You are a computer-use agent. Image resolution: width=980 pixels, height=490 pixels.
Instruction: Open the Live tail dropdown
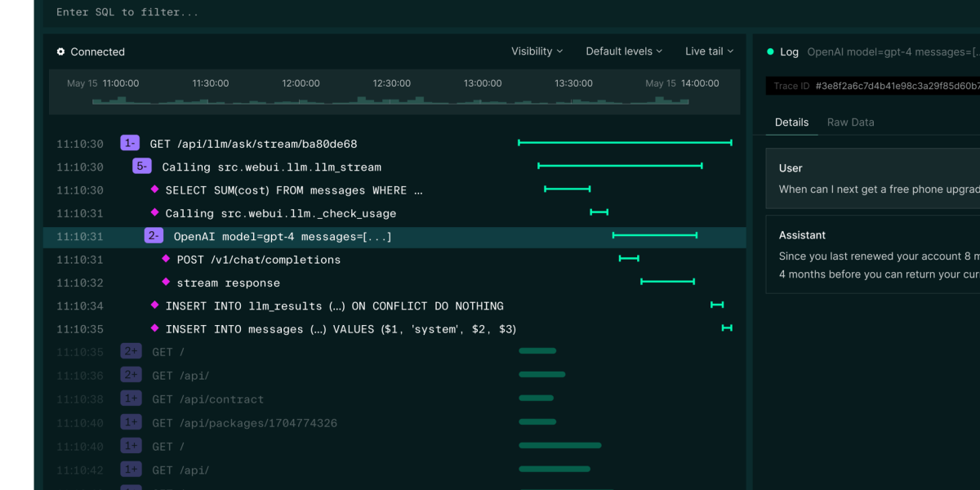click(x=708, y=51)
